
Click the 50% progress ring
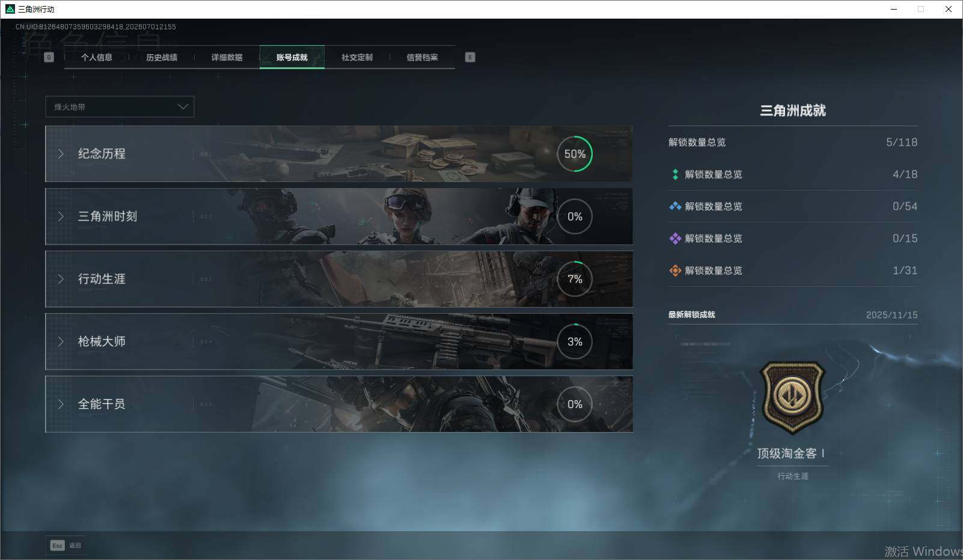(575, 154)
